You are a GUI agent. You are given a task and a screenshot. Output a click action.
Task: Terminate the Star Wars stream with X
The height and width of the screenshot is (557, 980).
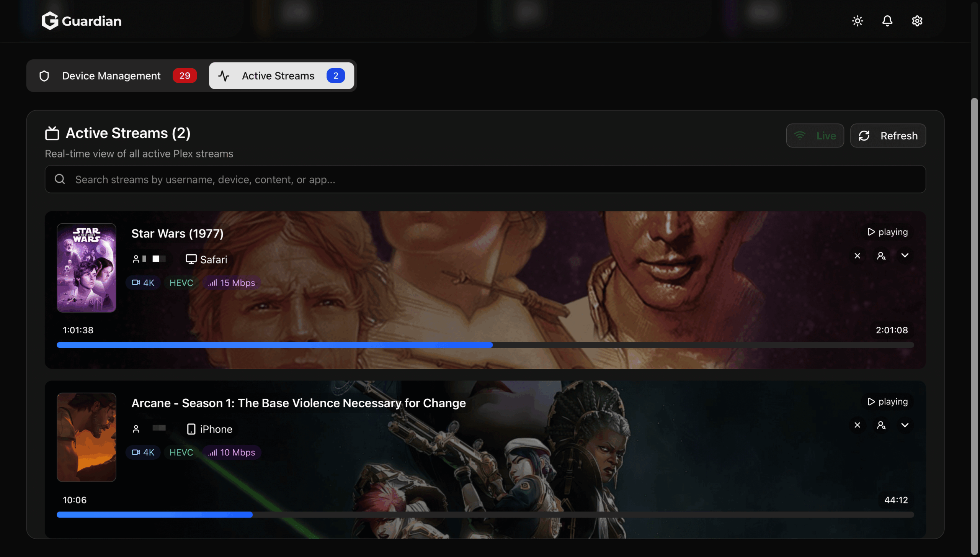point(857,256)
